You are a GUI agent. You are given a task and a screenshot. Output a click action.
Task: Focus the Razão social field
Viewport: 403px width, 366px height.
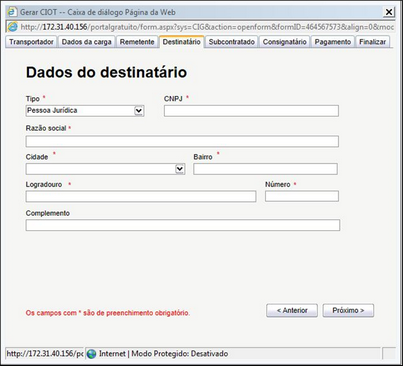(x=182, y=141)
